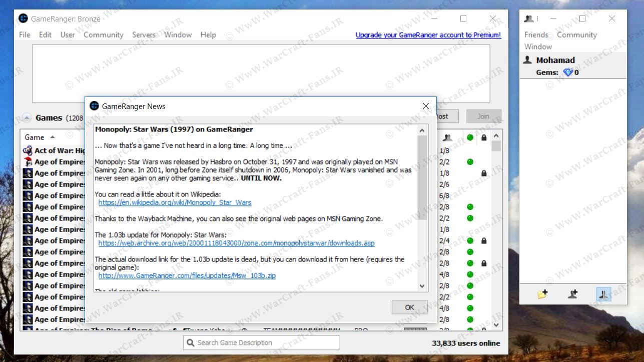Open the Upgrade to Premium link
This screenshot has width=644, height=362.
[428, 35]
